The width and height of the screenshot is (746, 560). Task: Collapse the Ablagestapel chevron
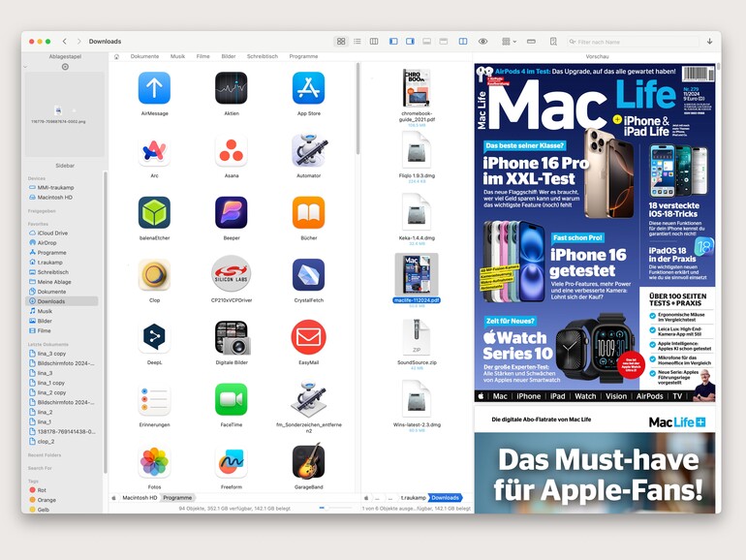coord(26,67)
